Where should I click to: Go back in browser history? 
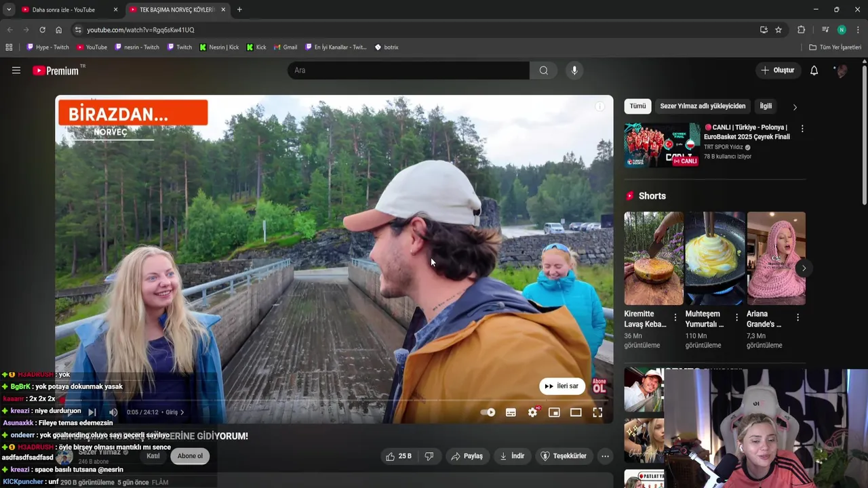[9, 30]
